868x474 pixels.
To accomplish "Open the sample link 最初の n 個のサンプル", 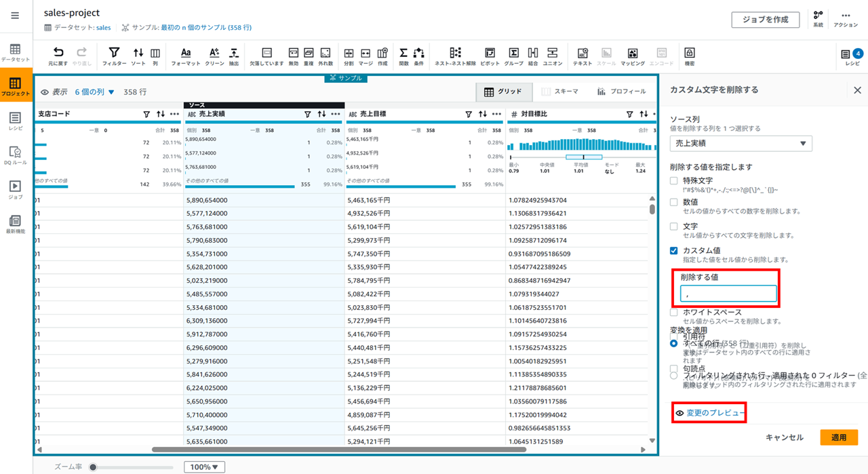I will click(x=206, y=28).
